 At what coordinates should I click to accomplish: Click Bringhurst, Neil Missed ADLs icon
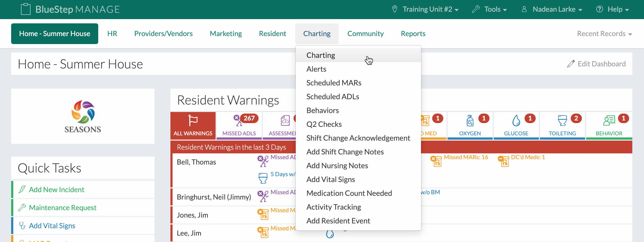pos(263,196)
